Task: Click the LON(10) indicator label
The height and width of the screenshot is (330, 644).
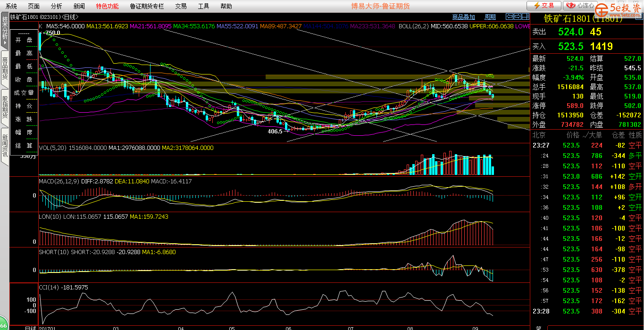Action: click(x=50, y=216)
